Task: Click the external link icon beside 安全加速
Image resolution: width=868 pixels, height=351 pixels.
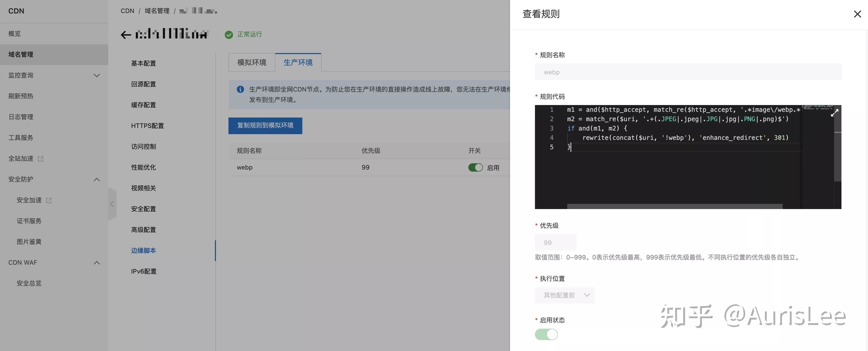Action: tap(49, 200)
